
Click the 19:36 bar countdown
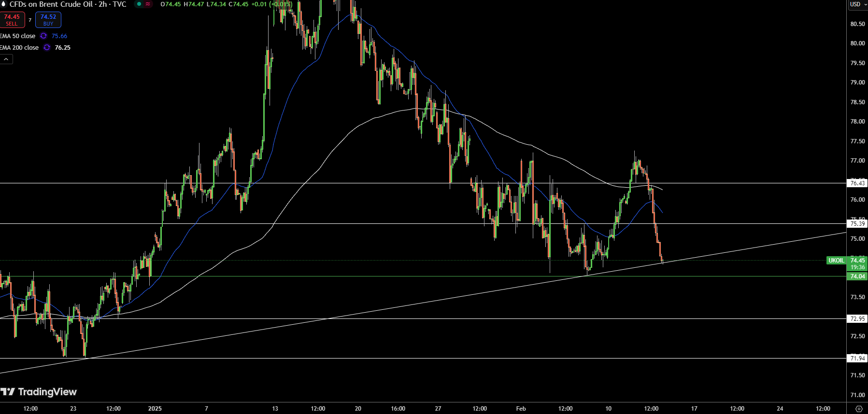[857, 267]
